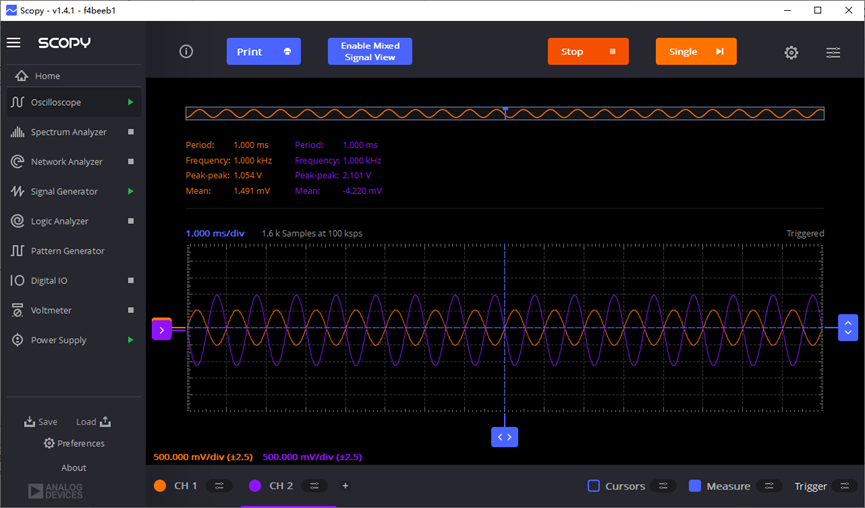Toggle Logic Analyzer run square in sidebar
The width and height of the screenshot is (865, 508).
click(131, 221)
